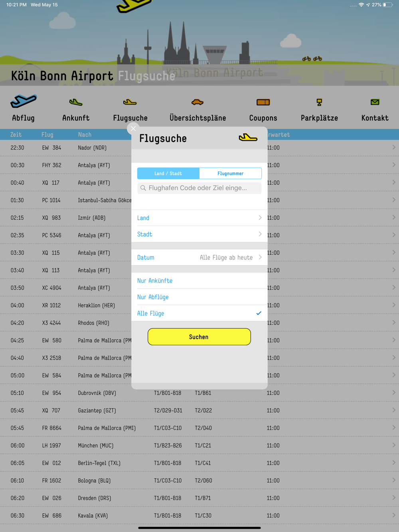Click the Zeit column header
Screen dimensions: 399x532
16,135
